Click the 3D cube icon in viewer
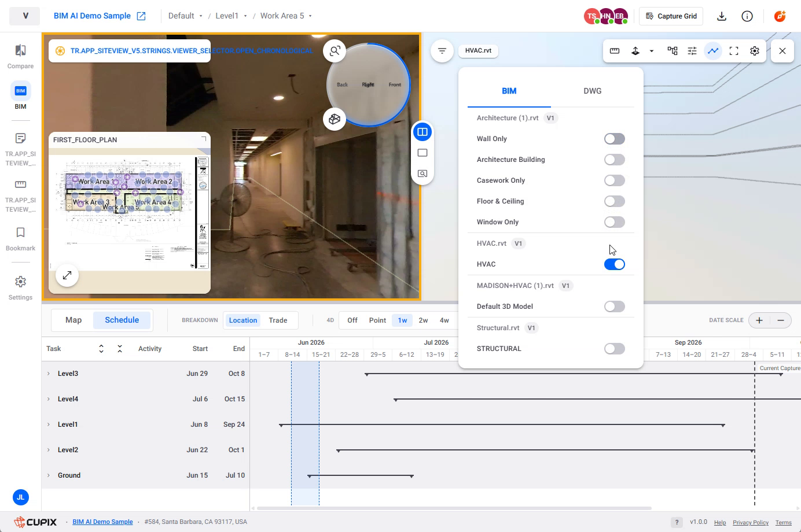Viewport: 801px width, 532px height. (335, 119)
